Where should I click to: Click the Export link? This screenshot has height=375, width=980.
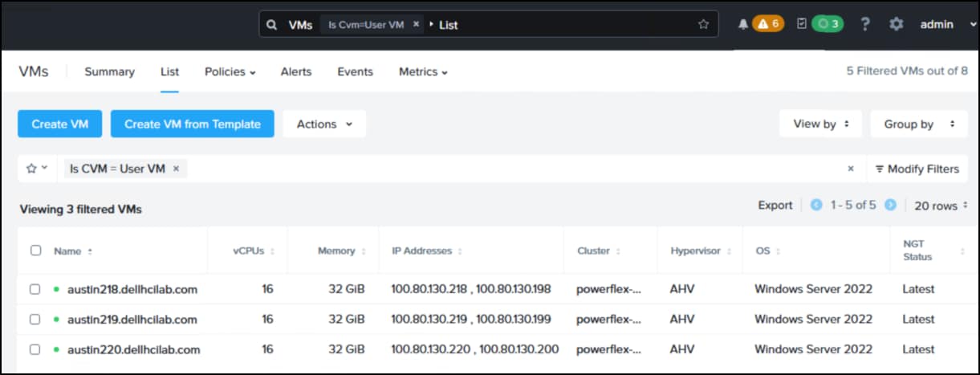775,206
